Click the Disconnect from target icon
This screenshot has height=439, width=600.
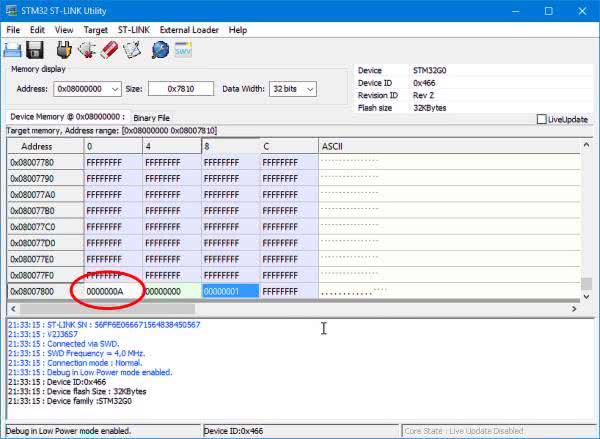85,49
